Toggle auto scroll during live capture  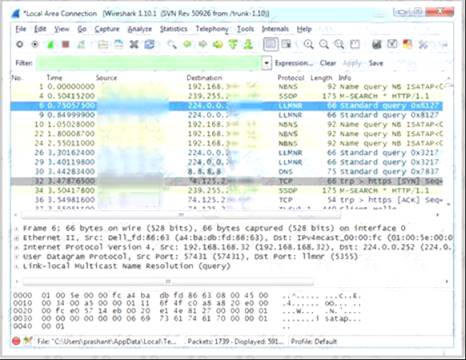click(x=286, y=44)
